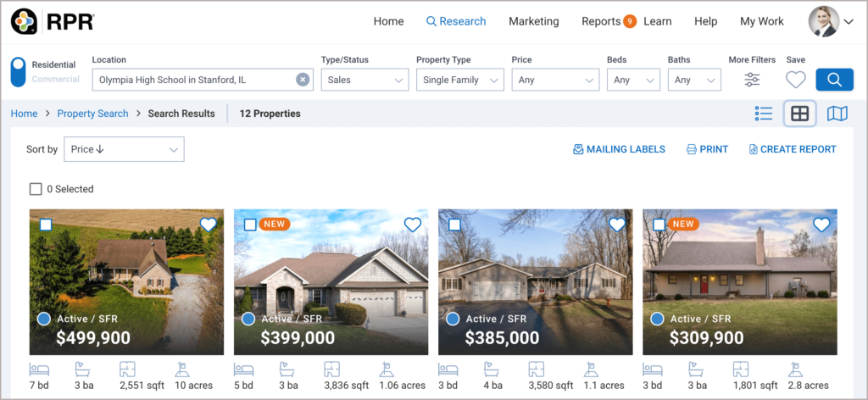Open the Marketing menu
Screen dimensions: 868x400
[x=533, y=21]
